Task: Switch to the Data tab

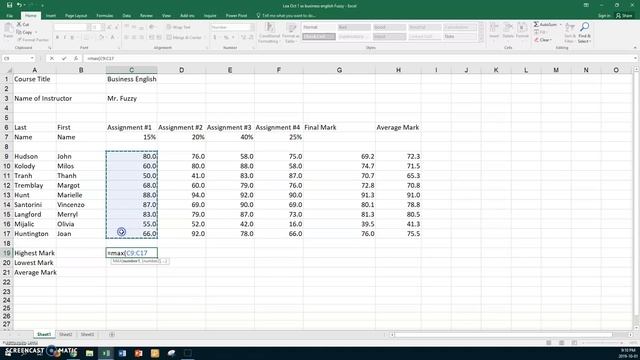Action: 127,16
